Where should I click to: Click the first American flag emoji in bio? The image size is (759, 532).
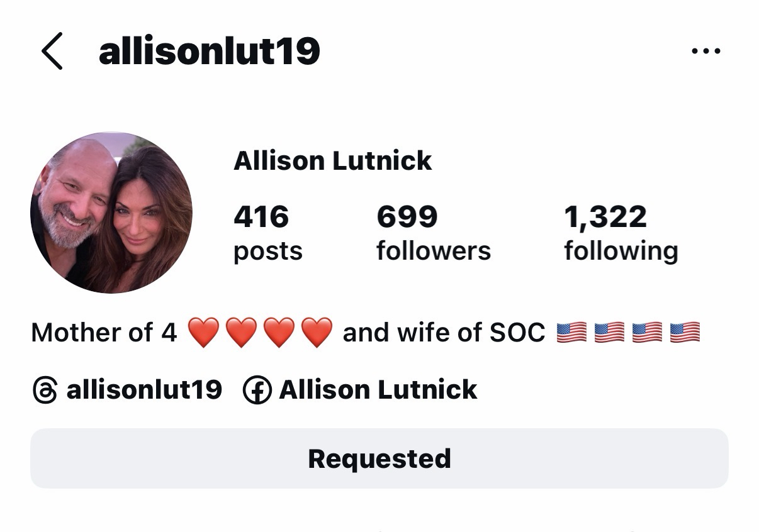(571, 333)
